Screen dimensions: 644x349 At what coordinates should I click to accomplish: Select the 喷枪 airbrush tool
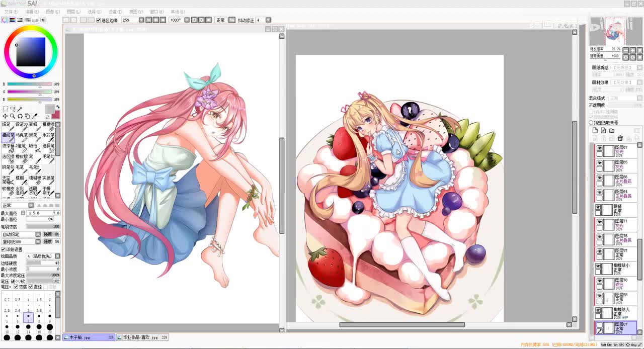pos(35,148)
